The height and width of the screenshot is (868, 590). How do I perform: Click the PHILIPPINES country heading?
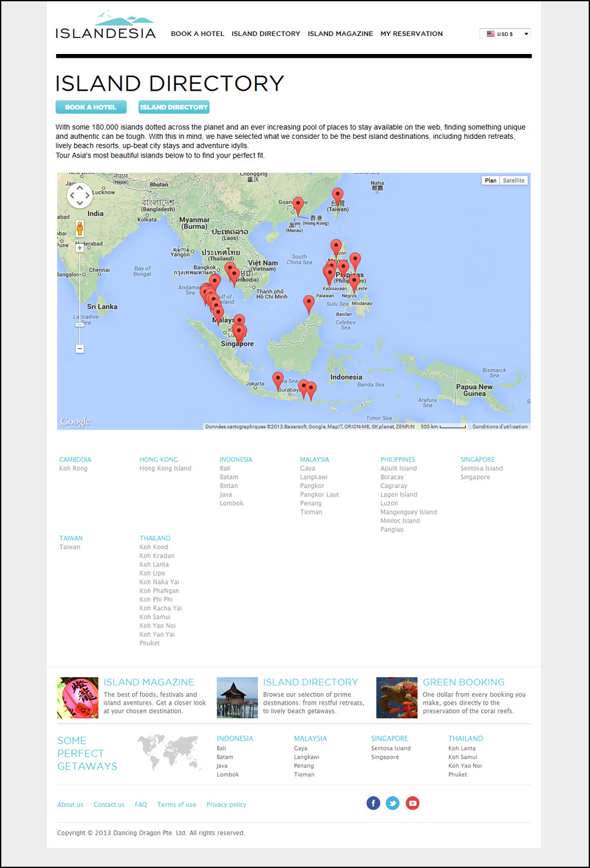pyautogui.click(x=398, y=460)
